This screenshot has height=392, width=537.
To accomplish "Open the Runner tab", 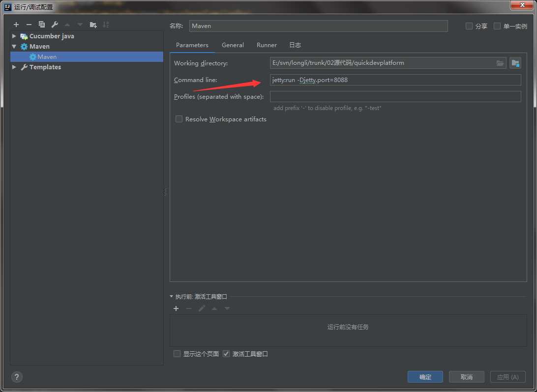I will coord(267,45).
